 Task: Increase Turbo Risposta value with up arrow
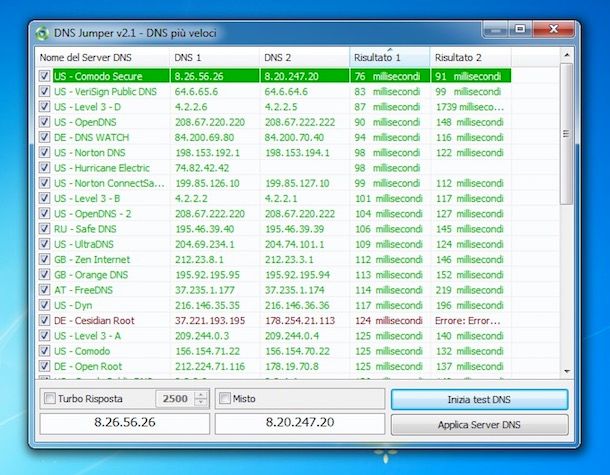201,395
